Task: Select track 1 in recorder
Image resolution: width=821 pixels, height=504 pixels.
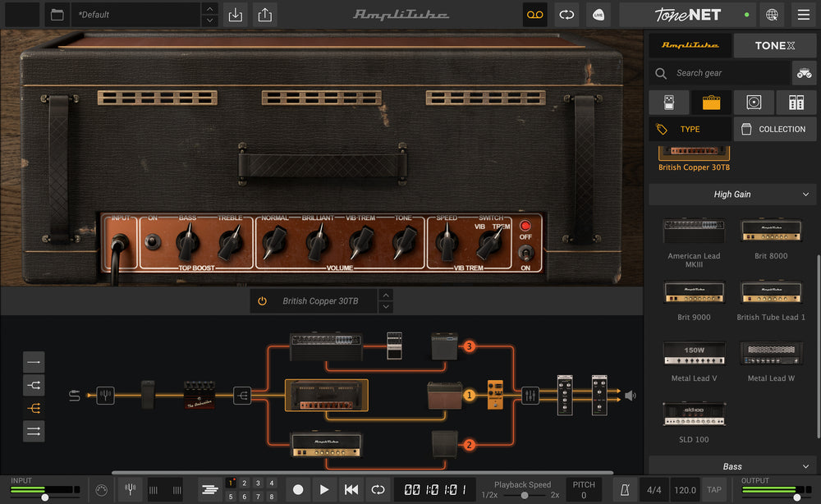Action: click(x=231, y=483)
